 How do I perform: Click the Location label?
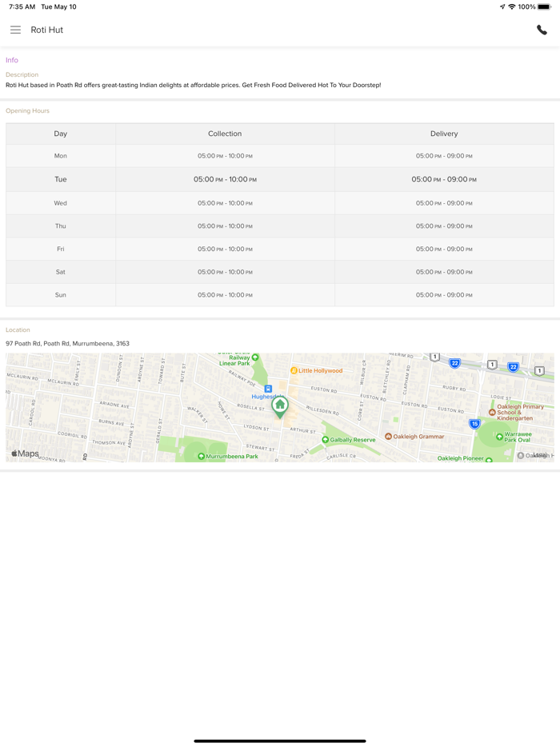18,330
